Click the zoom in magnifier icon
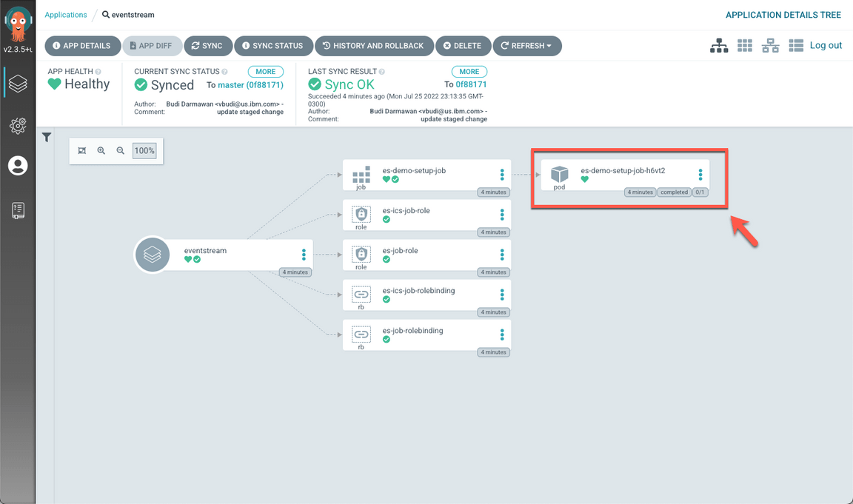853x504 pixels. point(101,151)
